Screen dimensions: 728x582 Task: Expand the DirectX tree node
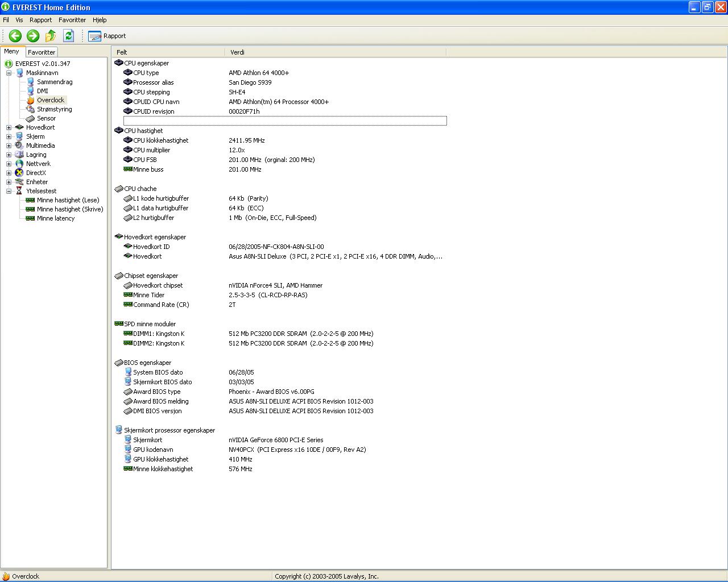coord(9,173)
